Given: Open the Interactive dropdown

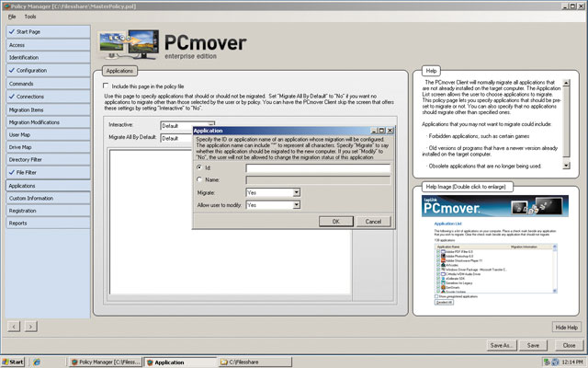Looking at the screenshot, I should [x=187, y=125].
